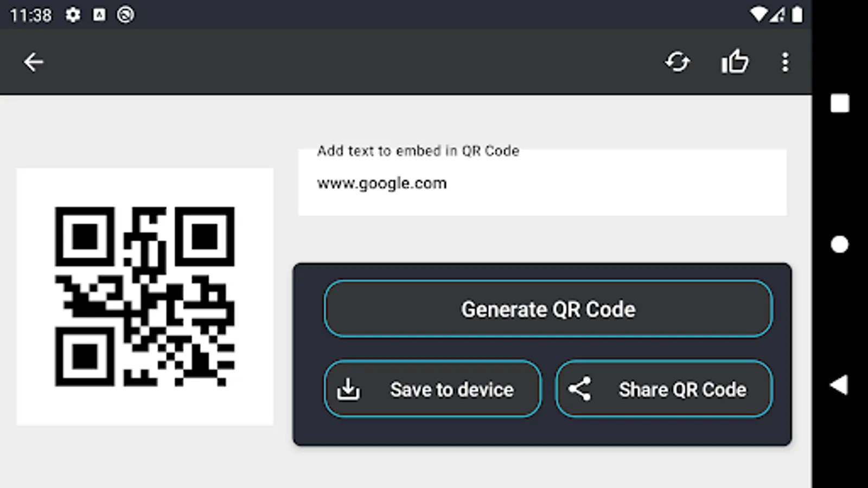Screen dimensions: 868x488
Task: Tap the Share QR Code button
Action: 664,389
